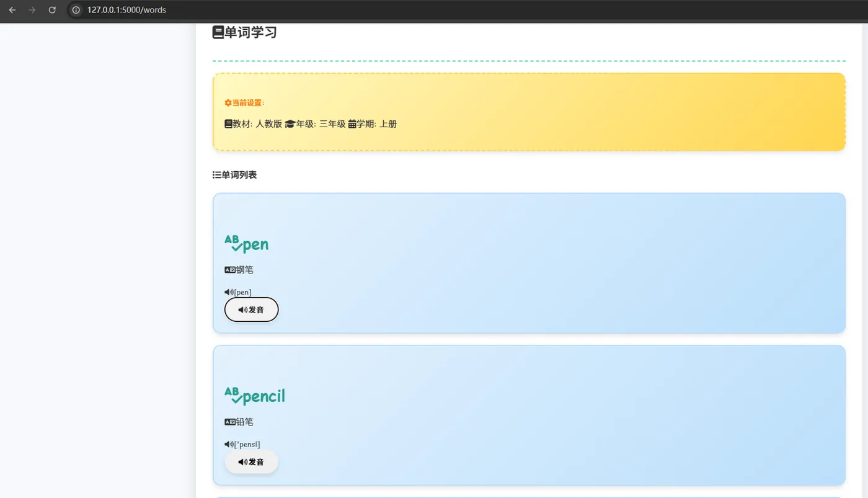Click the book icon before 教材

click(x=228, y=123)
